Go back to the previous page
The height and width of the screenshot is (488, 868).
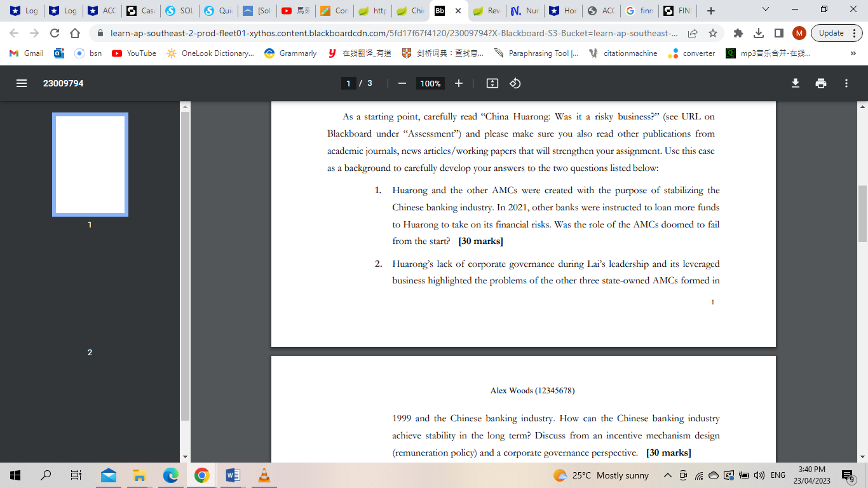[x=15, y=33]
